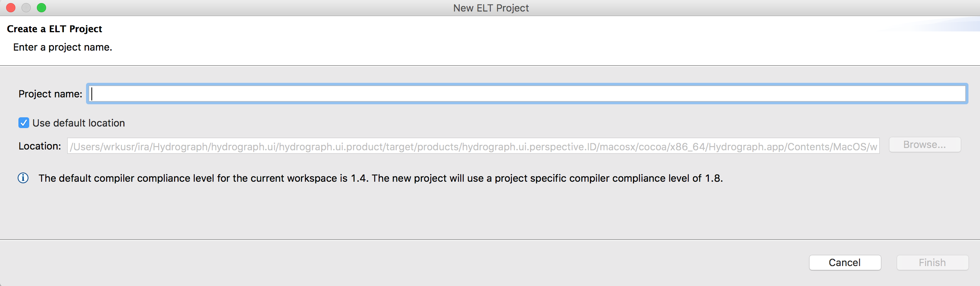Click the green zoom window button
Viewport: 980px width, 286px height.
[x=41, y=8]
